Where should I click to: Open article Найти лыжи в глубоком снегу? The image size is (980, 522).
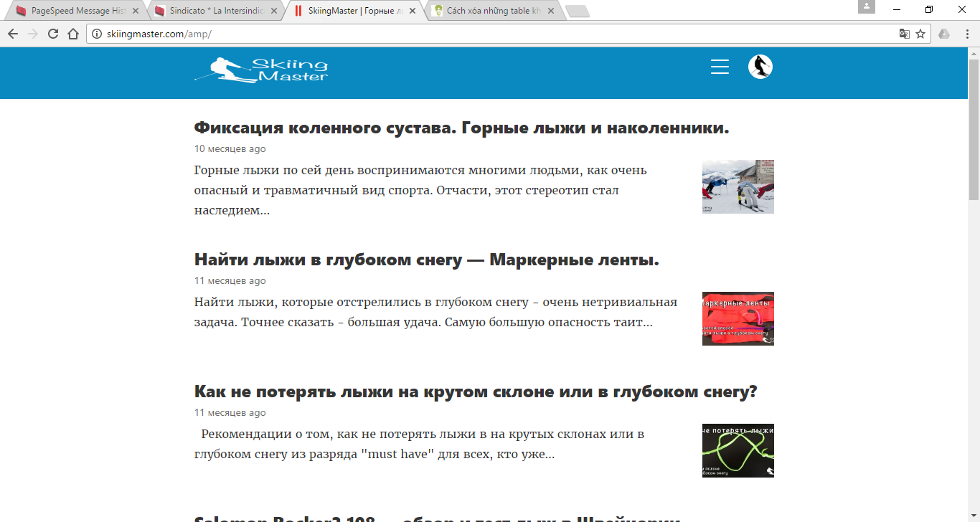426,260
